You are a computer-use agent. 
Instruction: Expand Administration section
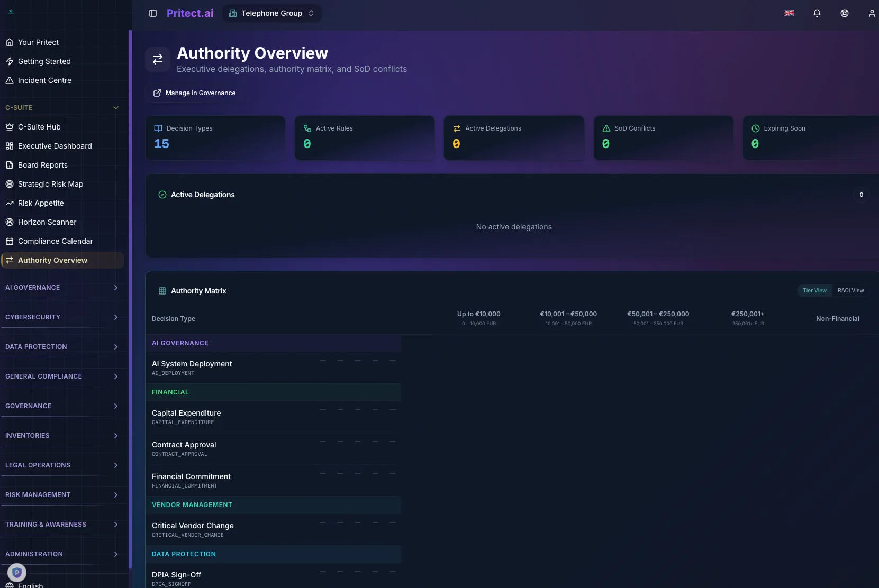pos(62,554)
